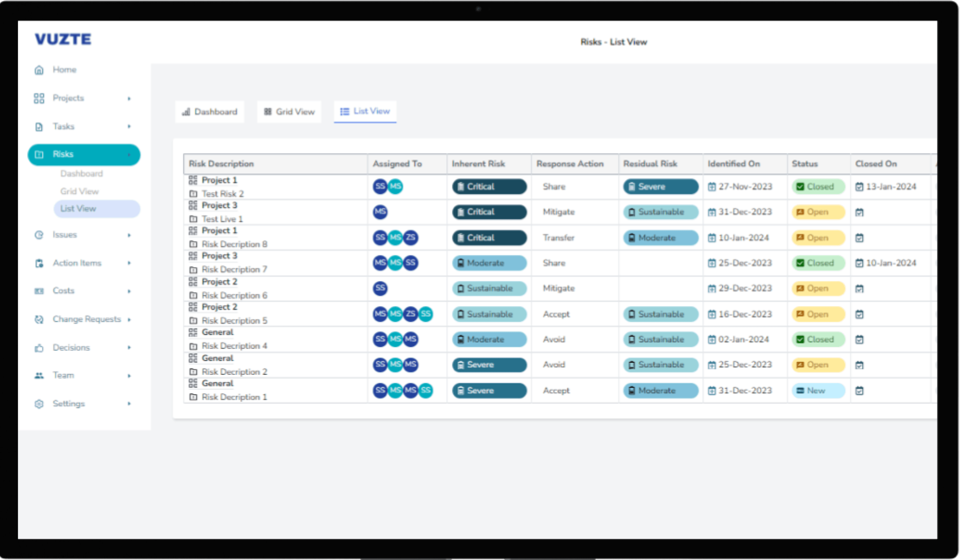Switch to the Grid View tab
This screenshot has height=560, width=960.
pyautogui.click(x=289, y=112)
